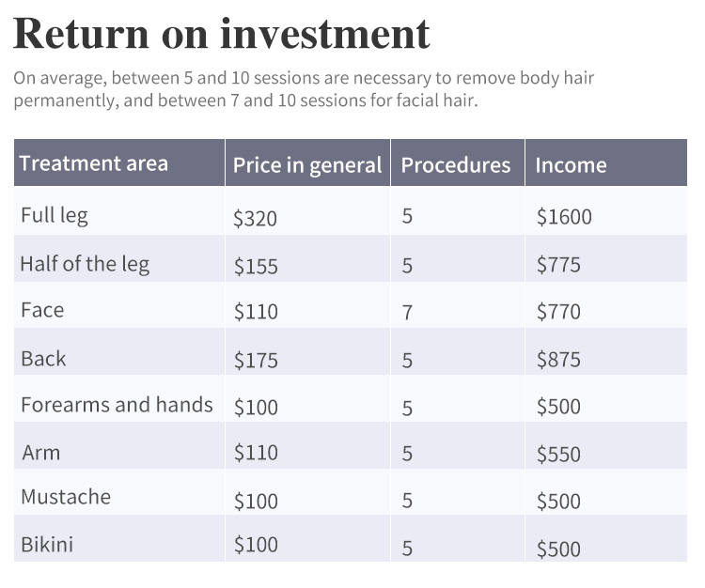This screenshot has height=588, width=705.
Task: Select the $875 income value
Action: pyautogui.click(x=558, y=360)
